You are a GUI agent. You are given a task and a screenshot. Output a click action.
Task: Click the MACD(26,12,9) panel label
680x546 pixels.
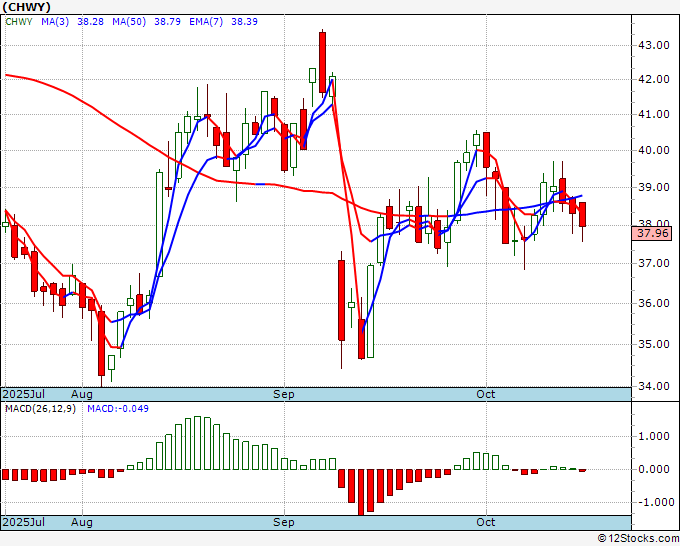point(40,409)
